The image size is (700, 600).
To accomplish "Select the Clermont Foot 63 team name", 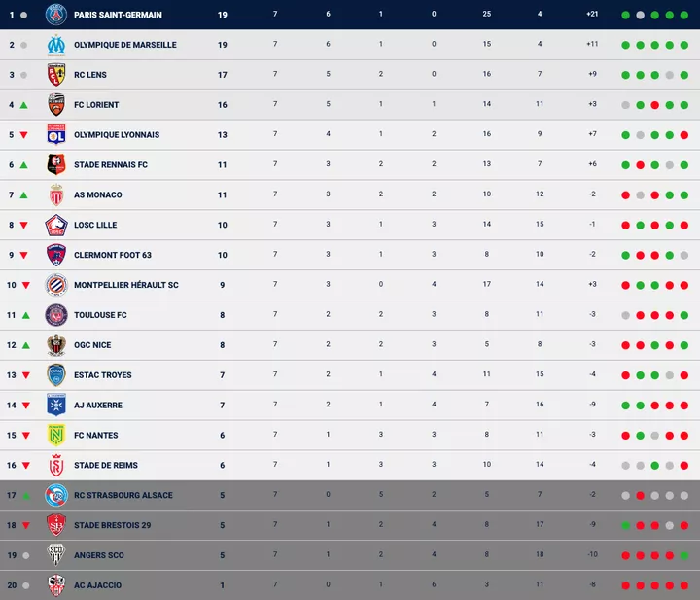I will point(113,255).
